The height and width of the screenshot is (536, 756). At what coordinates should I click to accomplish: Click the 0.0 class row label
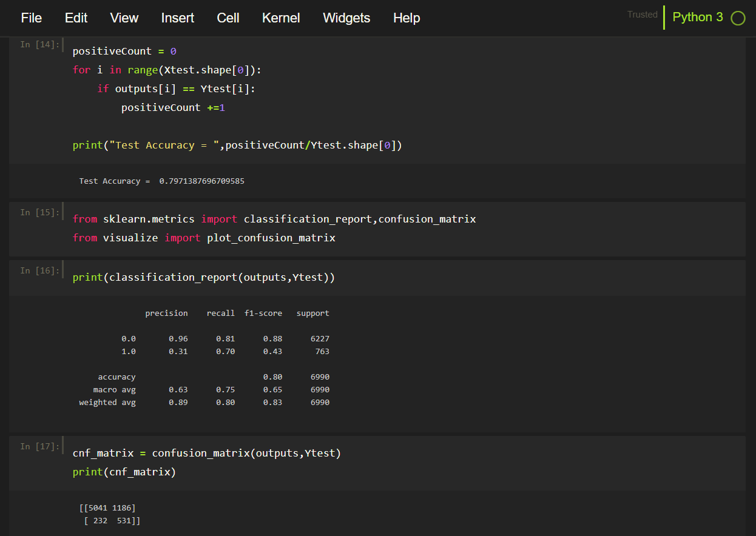tap(129, 338)
